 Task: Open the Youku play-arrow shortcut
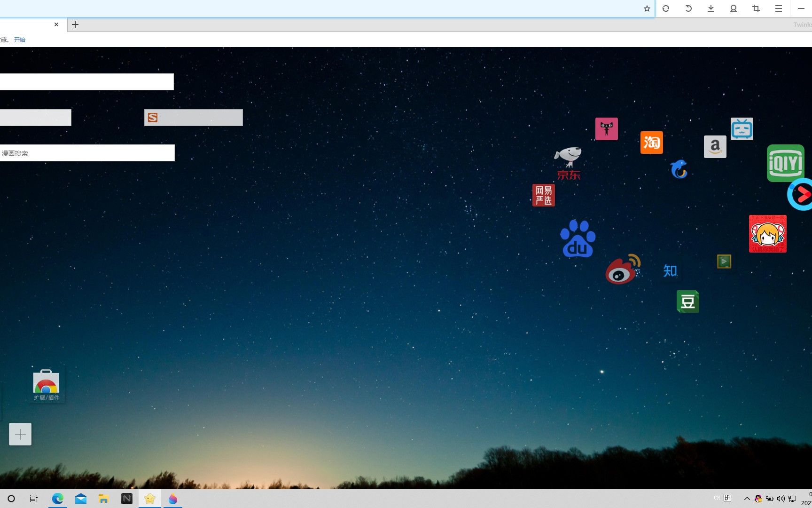[800, 194]
